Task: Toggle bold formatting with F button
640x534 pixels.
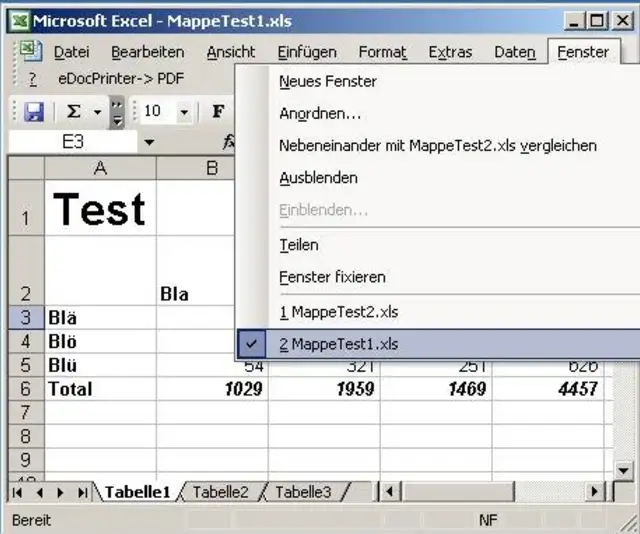Action: pyautogui.click(x=218, y=111)
